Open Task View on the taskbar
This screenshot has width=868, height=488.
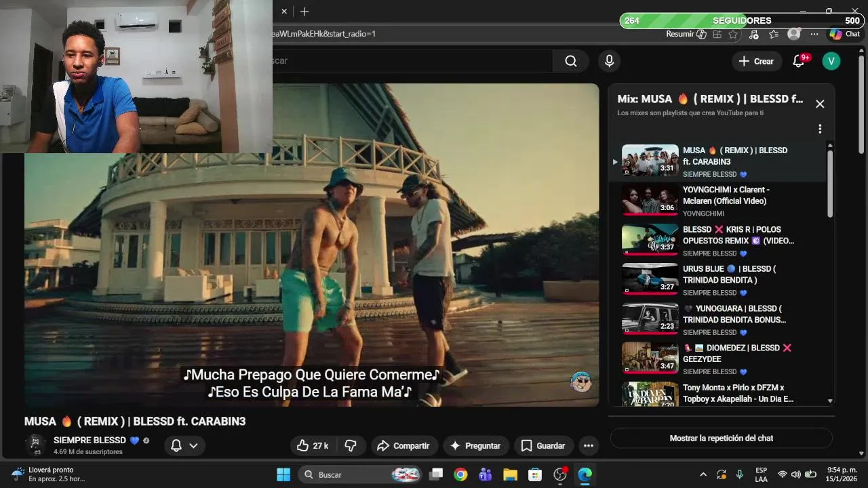436,474
